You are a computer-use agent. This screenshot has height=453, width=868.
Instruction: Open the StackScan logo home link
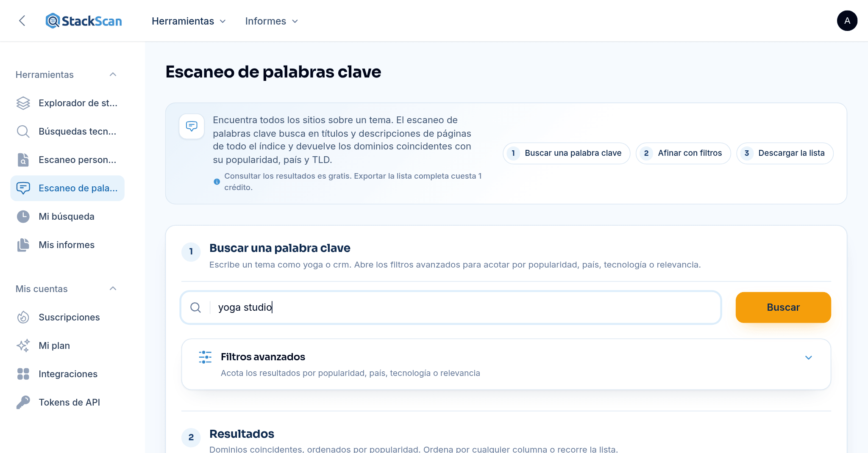tap(83, 21)
